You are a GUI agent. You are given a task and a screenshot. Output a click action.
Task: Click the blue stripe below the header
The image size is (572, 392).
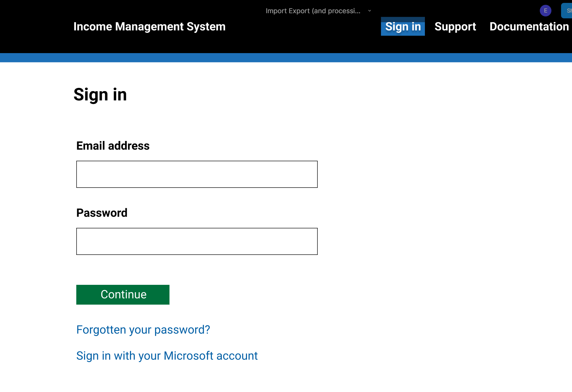tap(286, 58)
